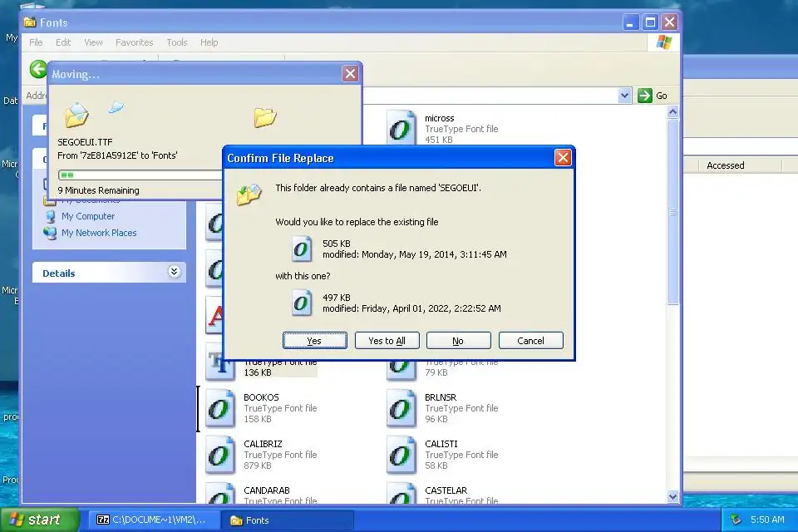Viewport: 798px width, 532px height.
Task: Select the micross font file icon
Action: (401, 128)
